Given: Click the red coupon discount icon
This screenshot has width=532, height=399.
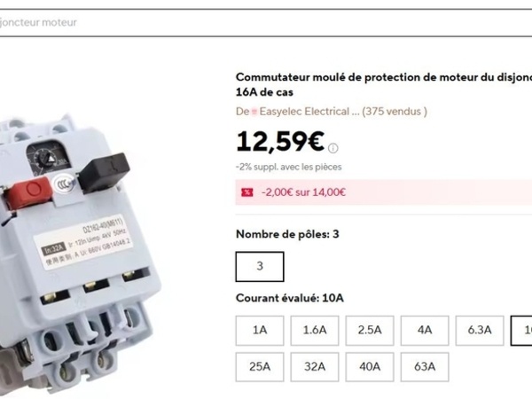Looking at the screenshot, I should coord(247,192).
